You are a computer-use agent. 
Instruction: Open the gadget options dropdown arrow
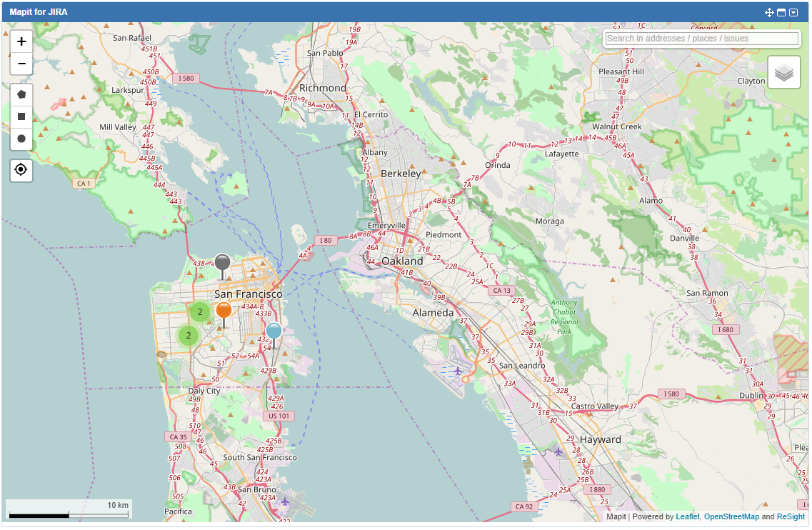(793, 12)
